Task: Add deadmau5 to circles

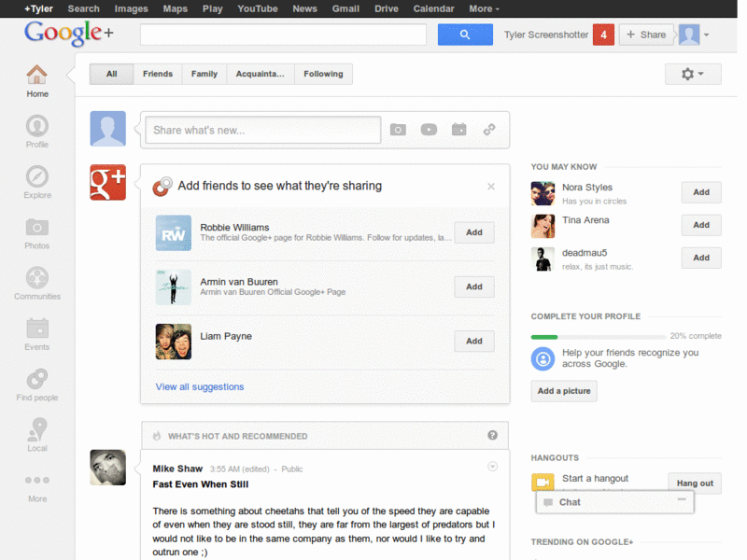Action: pyautogui.click(x=701, y=259)
